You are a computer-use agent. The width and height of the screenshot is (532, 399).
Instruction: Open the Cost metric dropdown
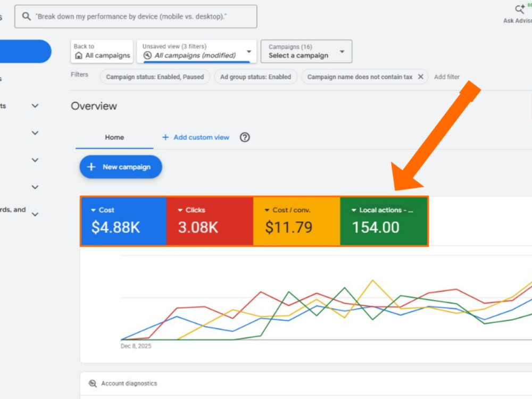(x=103, y=210)
